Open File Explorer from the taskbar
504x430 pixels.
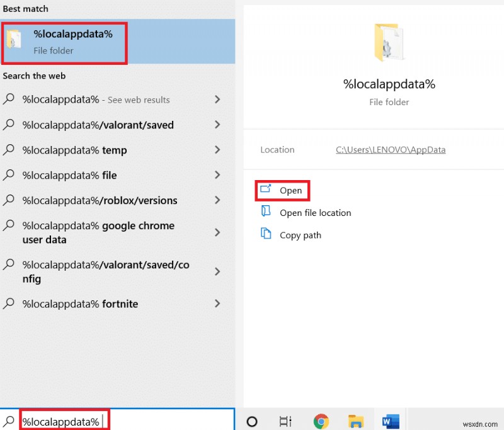[356, 421]
